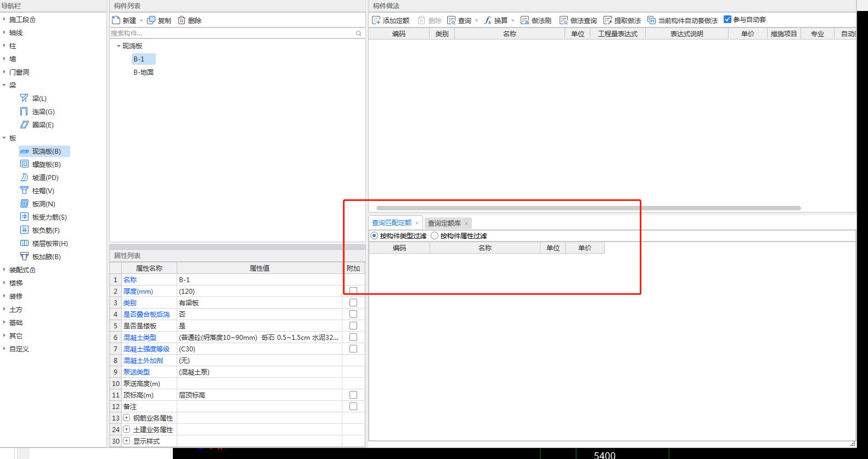Check 附加 box for 是否是楼板 row
This screenshot has height=459, width=868.
point(353,326)
